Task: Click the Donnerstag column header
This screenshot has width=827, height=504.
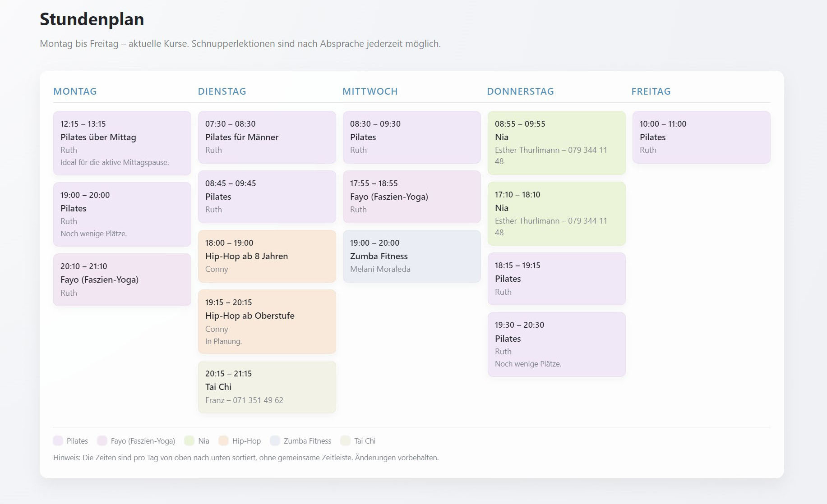Action: pos(520,92)
